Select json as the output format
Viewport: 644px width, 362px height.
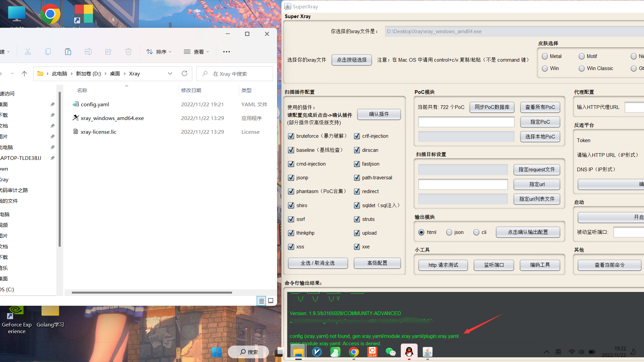click(449, 232)
